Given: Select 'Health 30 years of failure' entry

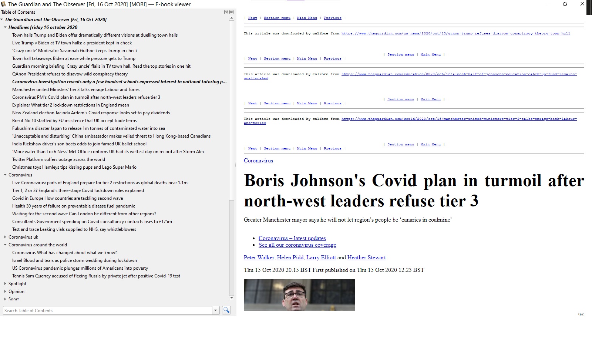Looking at the screenshot, I should [74, 206].
